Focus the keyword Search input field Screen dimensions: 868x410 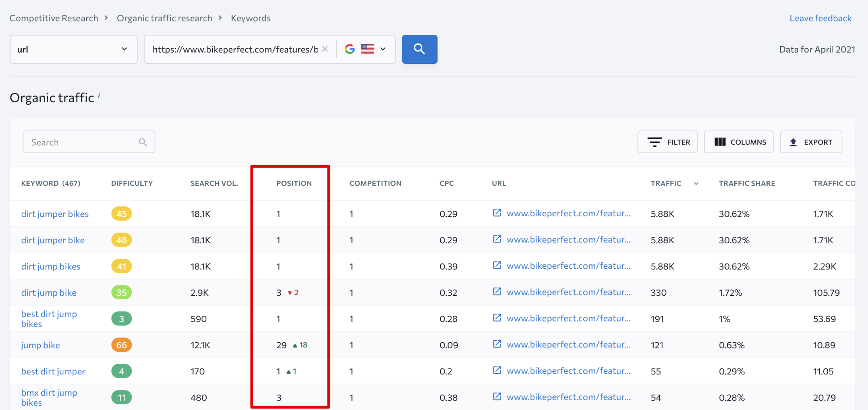(83, 142)
